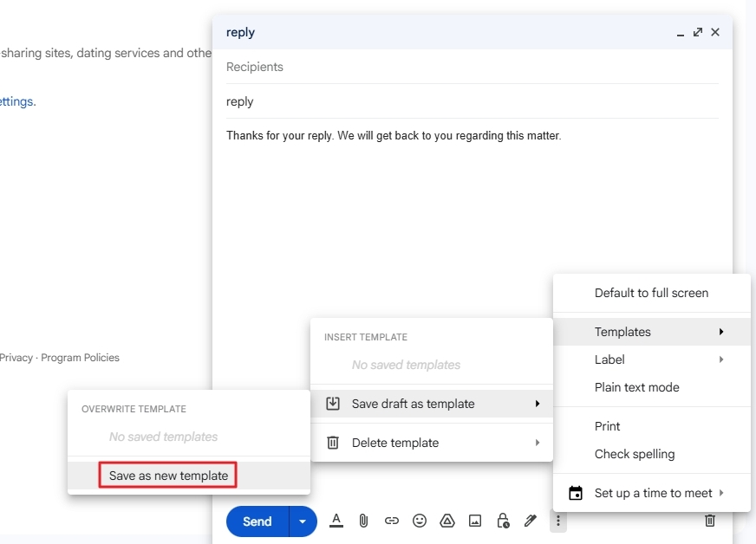Image resolution: width=756 pixels, height=544 pixels.
Task: Open the Templates submenu
Action: (651, 332)
